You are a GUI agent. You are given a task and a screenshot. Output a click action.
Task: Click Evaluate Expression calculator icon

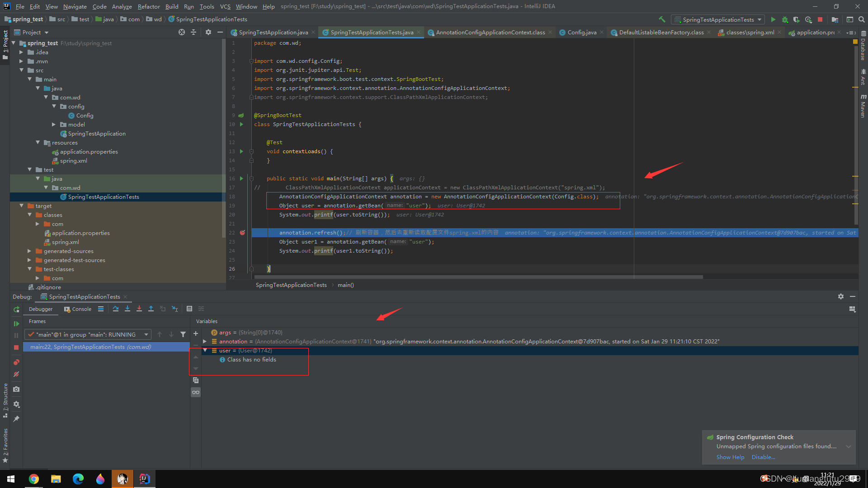pos(189,309)
